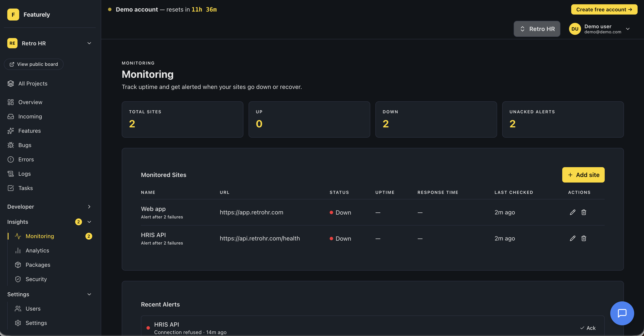
Task: Go to Analytics in the sidebar
Action: click(37, 251)
